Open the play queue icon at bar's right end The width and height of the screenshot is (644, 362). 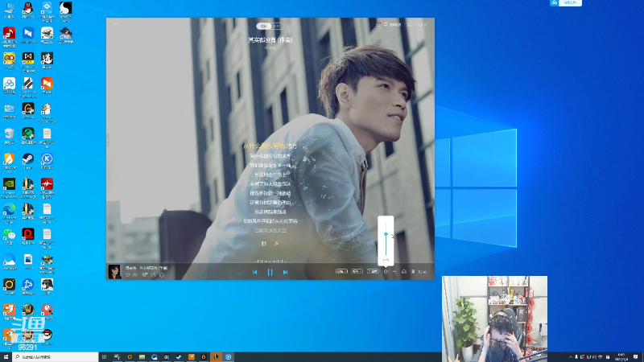coord(422,272)
